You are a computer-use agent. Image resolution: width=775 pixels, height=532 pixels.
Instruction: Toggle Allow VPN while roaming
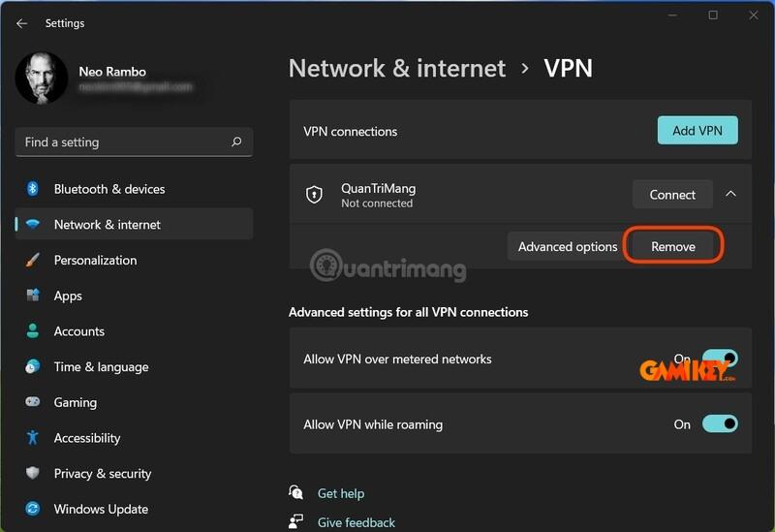click(x=720, y=423)
